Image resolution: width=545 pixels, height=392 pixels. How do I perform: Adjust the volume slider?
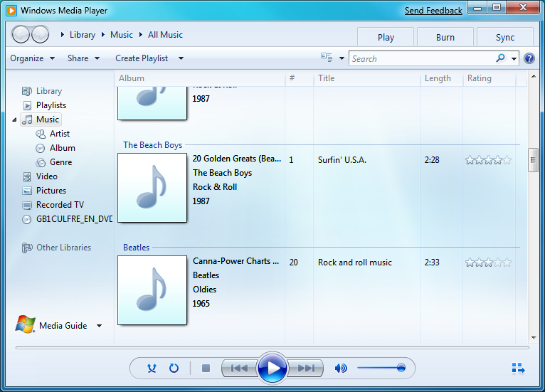(x=381, y=369)
